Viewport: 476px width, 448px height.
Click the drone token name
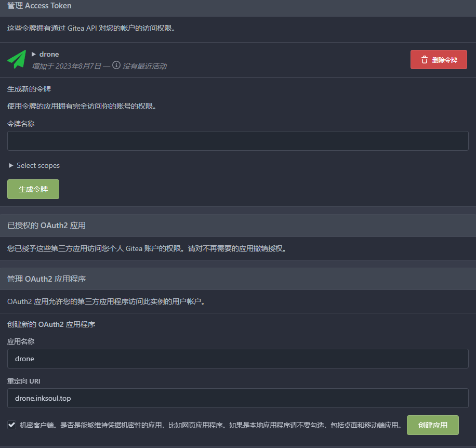point(49,54)
